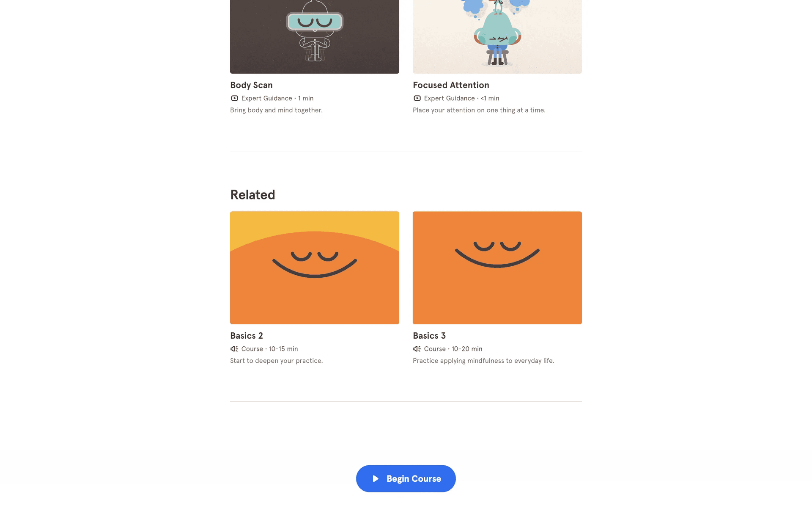
Task: Click the Focused Attention title link
Action: point(451,85)
